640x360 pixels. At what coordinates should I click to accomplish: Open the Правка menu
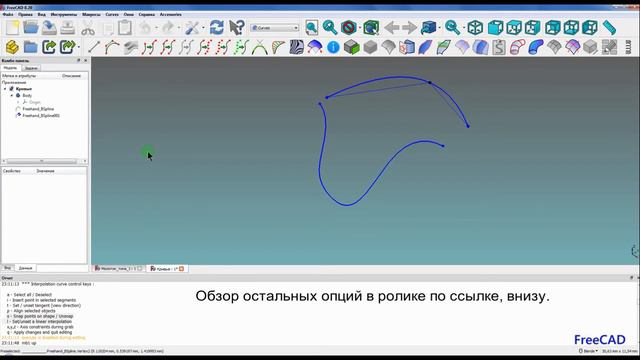click(x=25, y=14)
